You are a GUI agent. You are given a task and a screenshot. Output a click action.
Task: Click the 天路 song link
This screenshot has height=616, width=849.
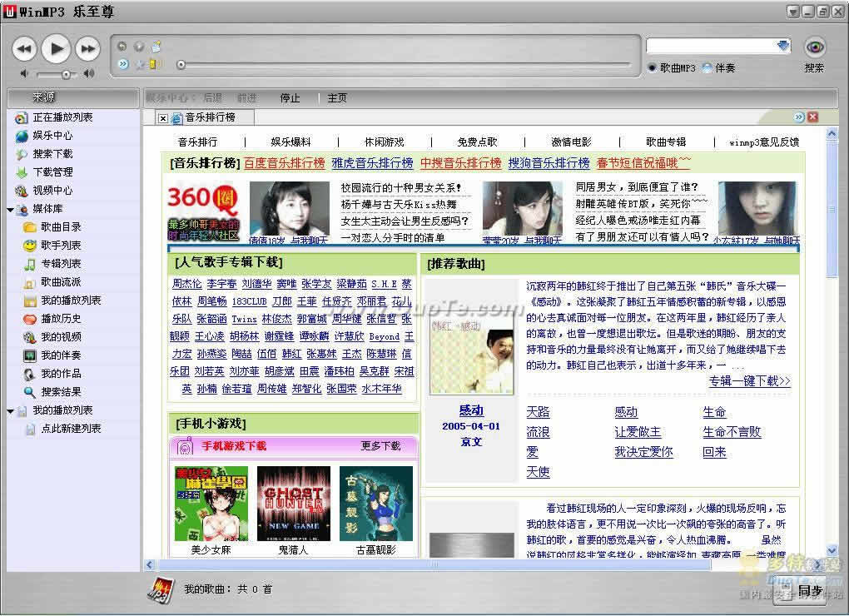tap(539, 413)
